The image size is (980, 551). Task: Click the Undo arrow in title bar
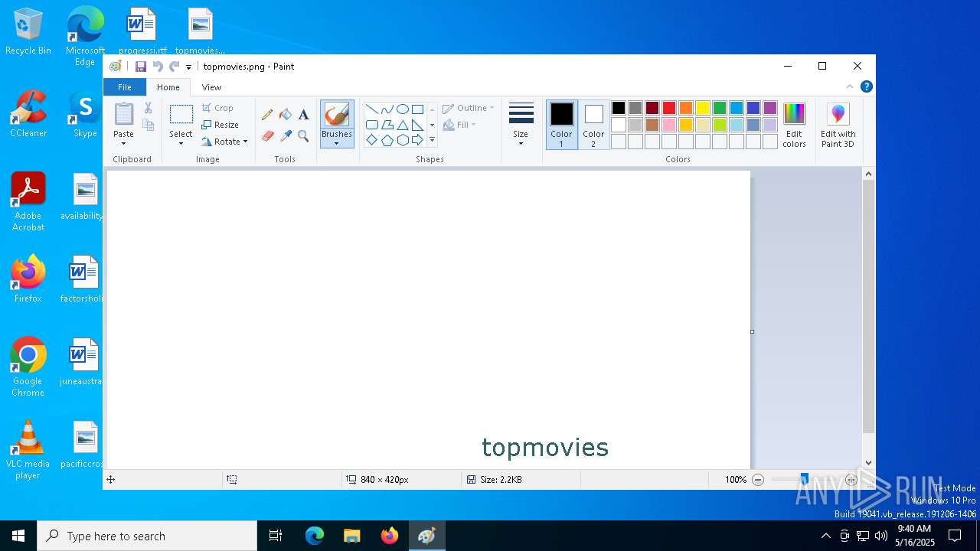(158, 67)
